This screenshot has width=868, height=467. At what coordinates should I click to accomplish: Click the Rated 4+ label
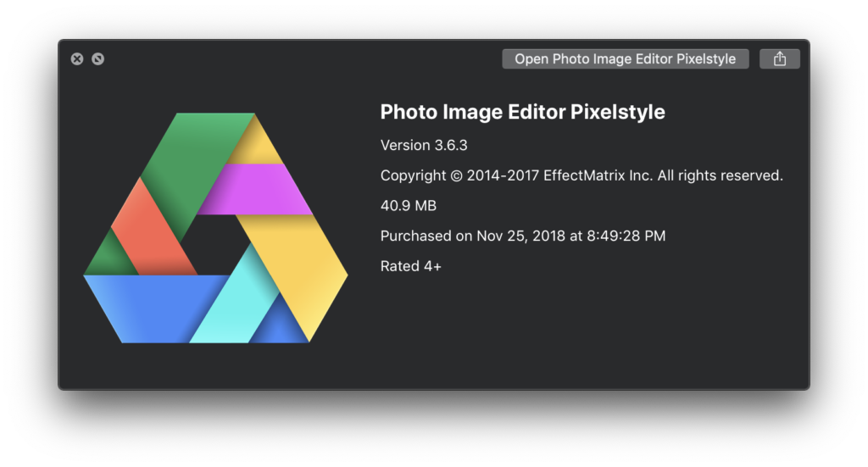tap(411, 266)
